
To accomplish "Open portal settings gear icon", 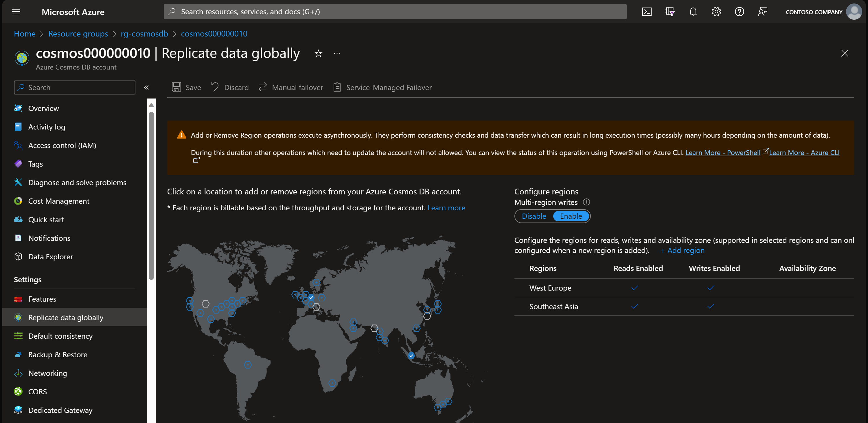I will (716, 12).
